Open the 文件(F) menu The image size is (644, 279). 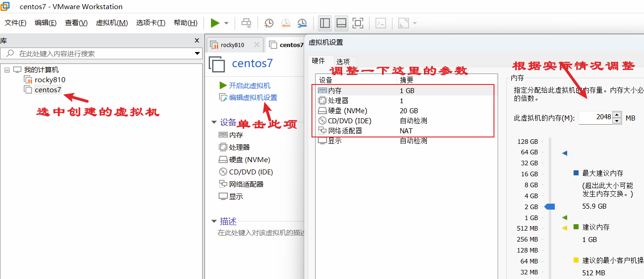coord(16,23)
